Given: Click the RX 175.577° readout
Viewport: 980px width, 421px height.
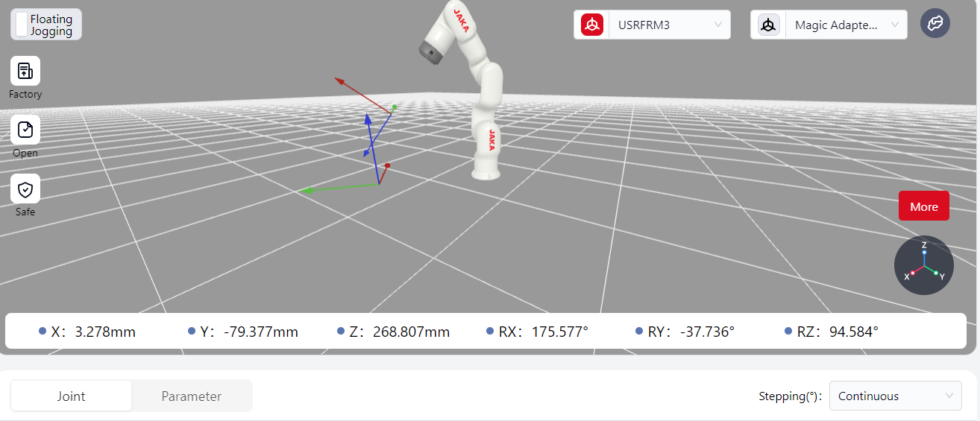Looking at the screenshot, I should click(544, 332).
